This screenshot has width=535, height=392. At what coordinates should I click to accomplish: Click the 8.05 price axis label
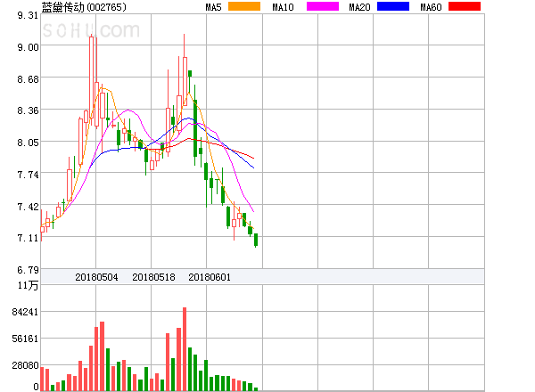pos(28,143)
